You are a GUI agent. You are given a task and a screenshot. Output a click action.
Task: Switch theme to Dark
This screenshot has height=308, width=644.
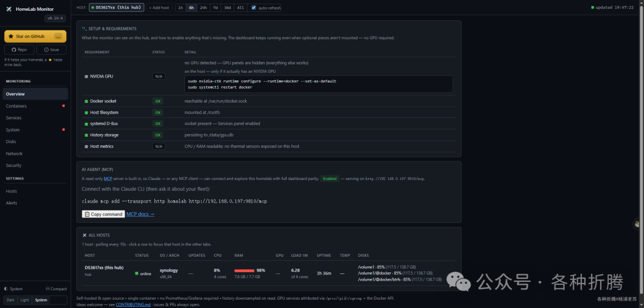[x=10, y=300]
